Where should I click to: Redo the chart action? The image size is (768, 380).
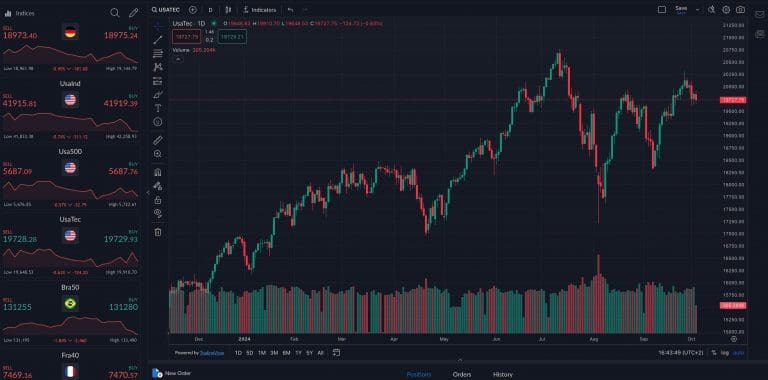pos(305,10)
